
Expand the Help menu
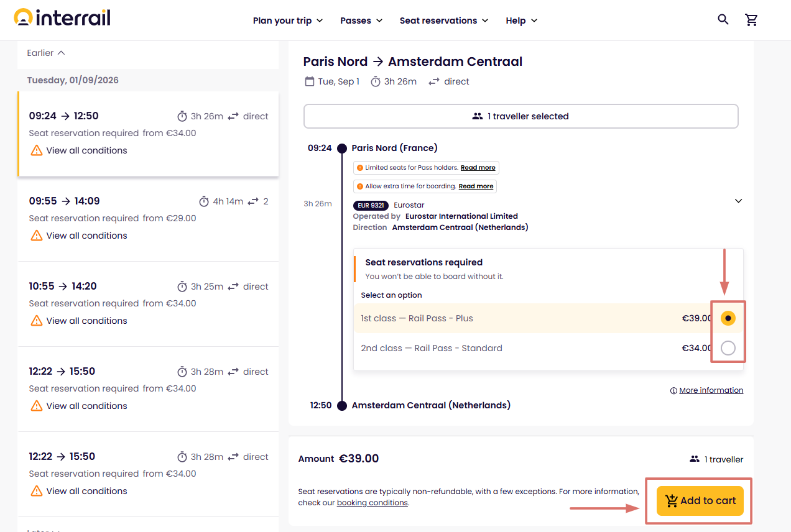(522, 21)
